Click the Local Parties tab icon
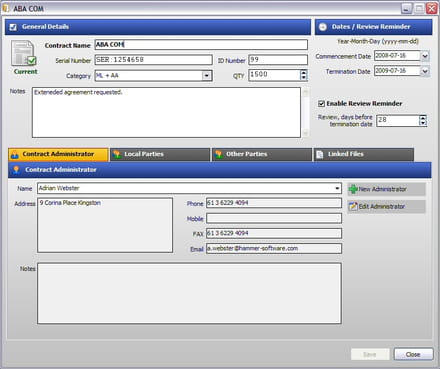Viewport: 440px width, 369px height. pos(117,154)
